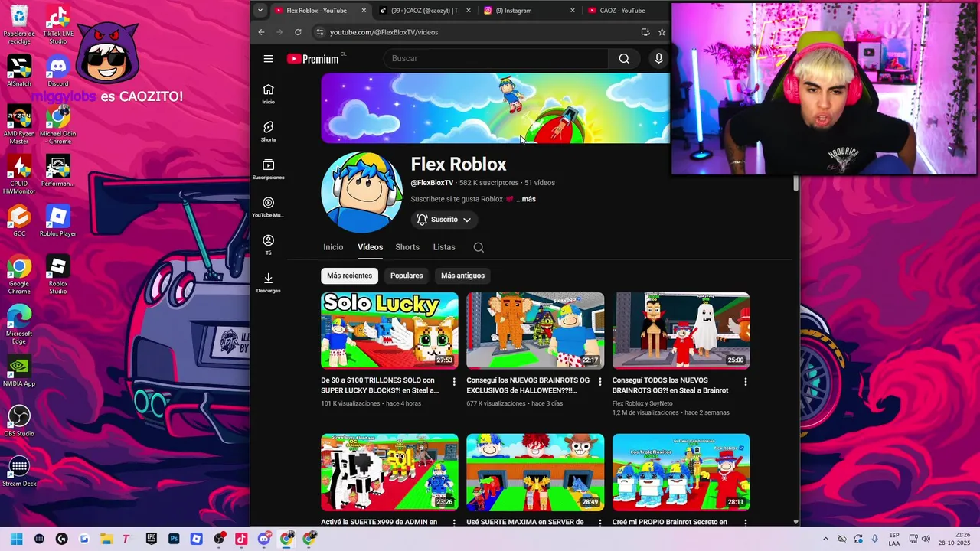Viewport: 980px width, 551px height.
Task: Click the Buscar search input field
Action: point(498,59)
